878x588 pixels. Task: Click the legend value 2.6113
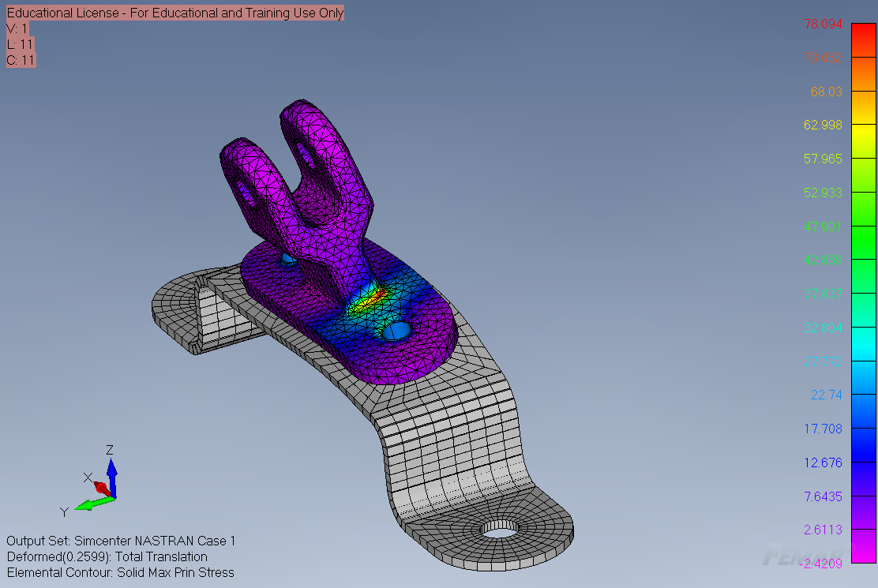(x=823, y=530)
